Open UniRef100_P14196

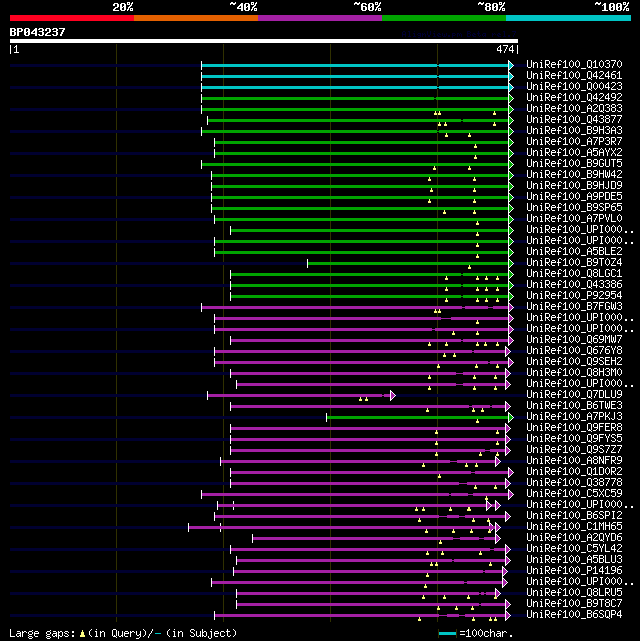(x=574, y=571)
